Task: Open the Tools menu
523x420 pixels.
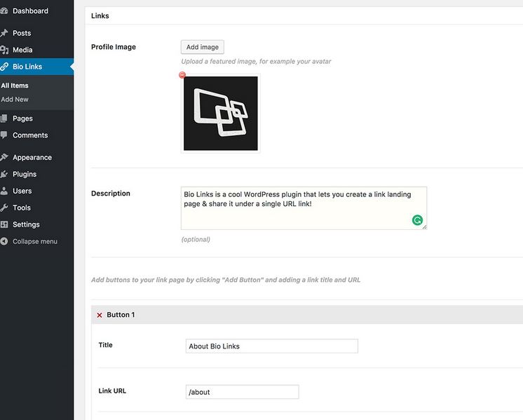Action: point(22,208)
